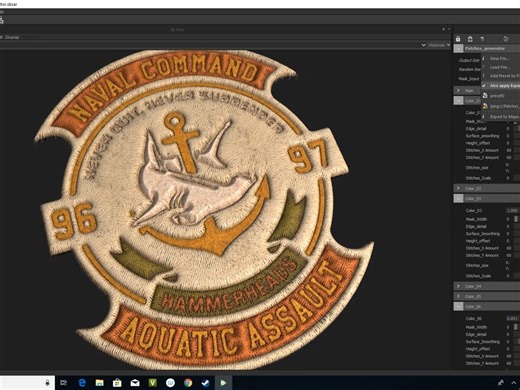
Task: Choose 'New File...' in the popup menu
Action: [x=499, y=58]
